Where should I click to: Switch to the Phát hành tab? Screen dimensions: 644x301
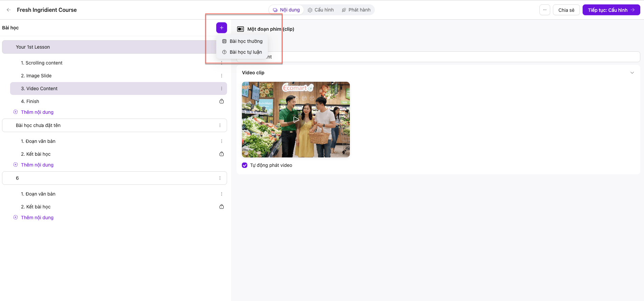tap(356, 10)
